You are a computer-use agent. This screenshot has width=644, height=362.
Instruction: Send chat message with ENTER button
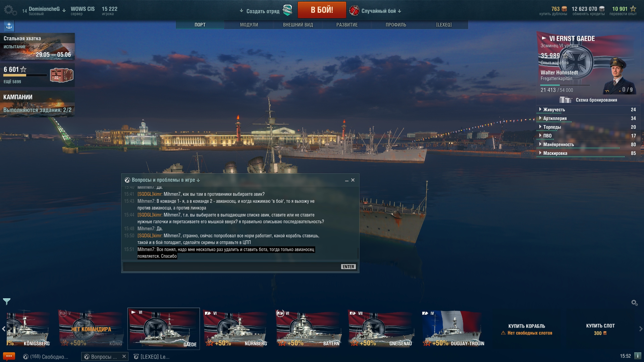[x=348, y=267]
